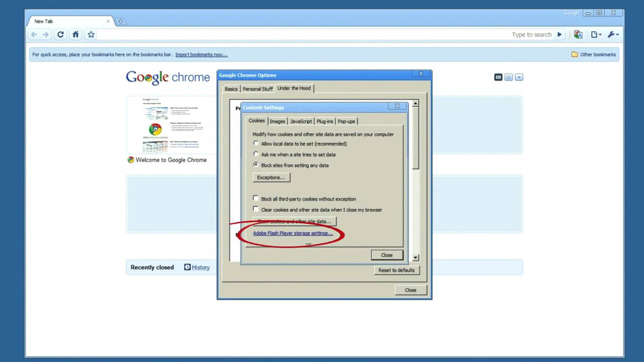
Task: Open the History link
Action: 201,267
